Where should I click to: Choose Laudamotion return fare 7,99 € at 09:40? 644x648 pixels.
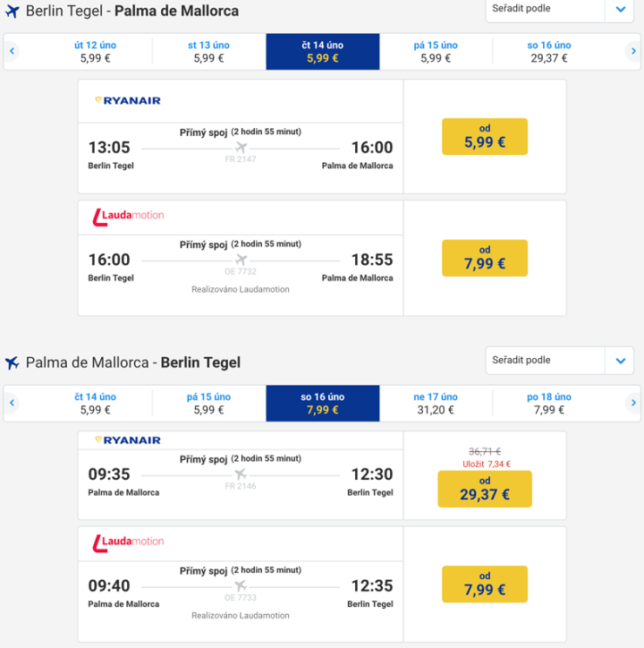(x=484, y=584)
